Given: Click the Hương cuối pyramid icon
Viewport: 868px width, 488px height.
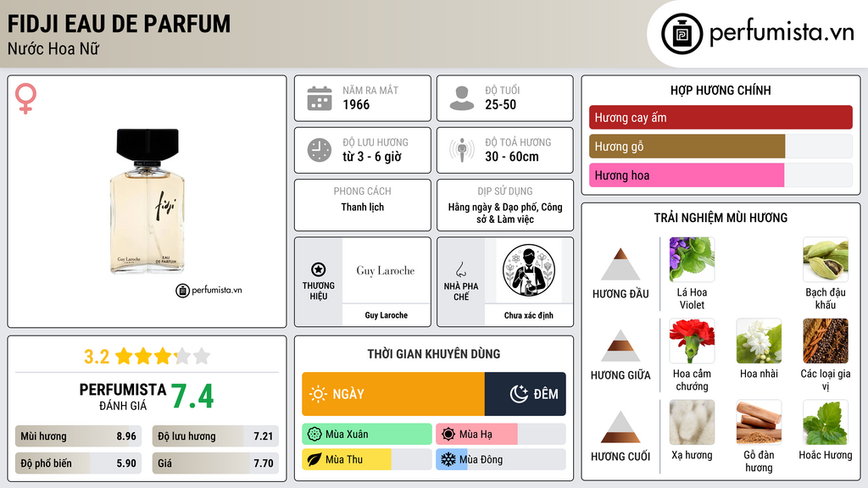Looking at the screenshot, I should tap(620, 427).
